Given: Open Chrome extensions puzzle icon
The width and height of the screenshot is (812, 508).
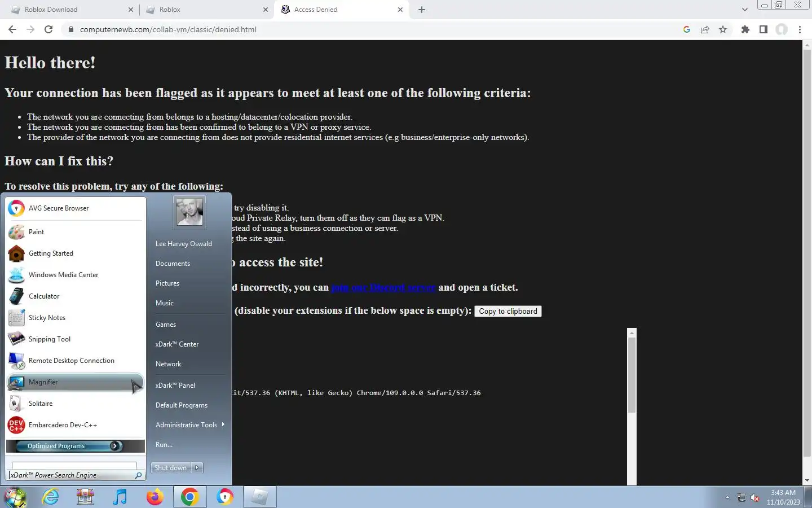Looking at the screenshot, I should point(745,29).
